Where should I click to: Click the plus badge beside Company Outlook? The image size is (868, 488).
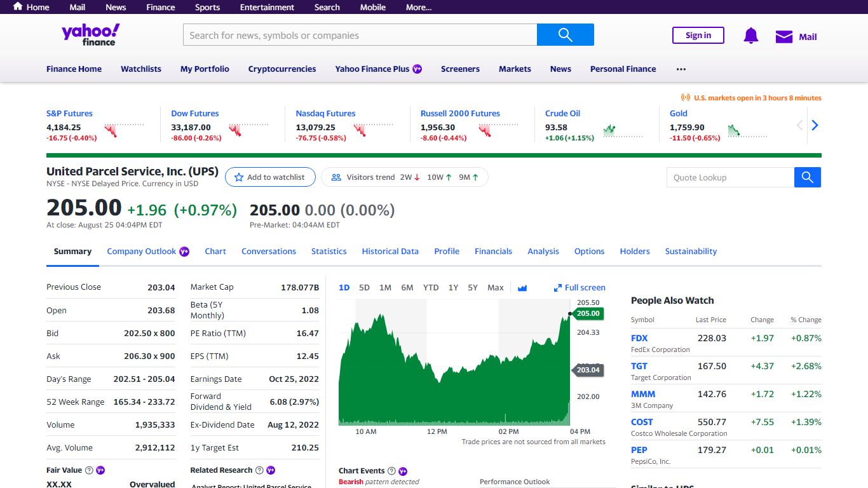[x=184, y=251]
